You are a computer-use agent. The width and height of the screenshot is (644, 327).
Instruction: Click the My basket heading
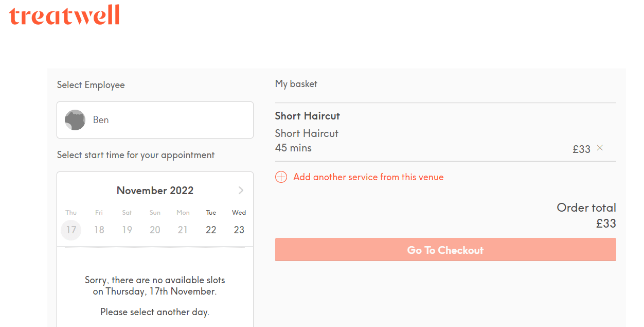point(296,84)
